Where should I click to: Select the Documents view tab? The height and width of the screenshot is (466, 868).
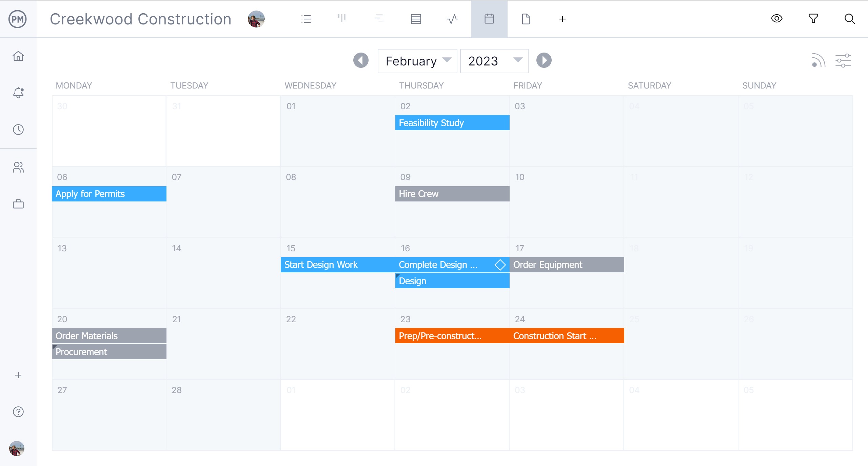[526, 18]
